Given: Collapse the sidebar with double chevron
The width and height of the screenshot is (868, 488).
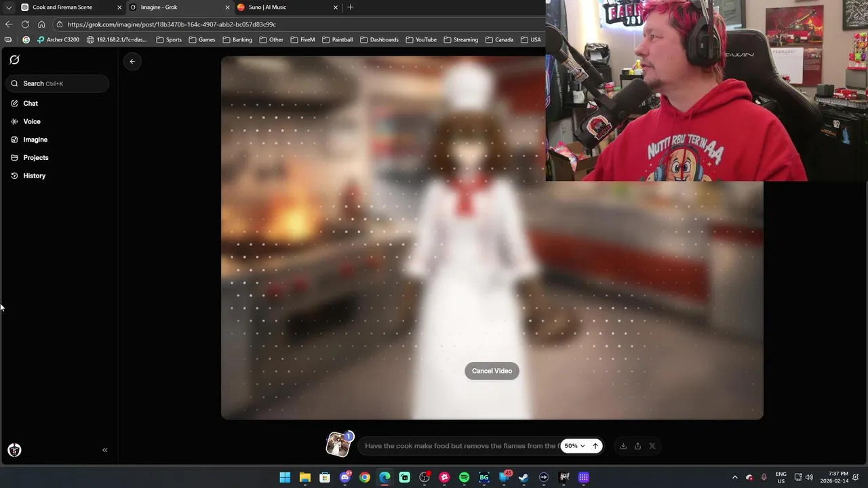Looking at the screenshot, I should (x=104, y=450).
